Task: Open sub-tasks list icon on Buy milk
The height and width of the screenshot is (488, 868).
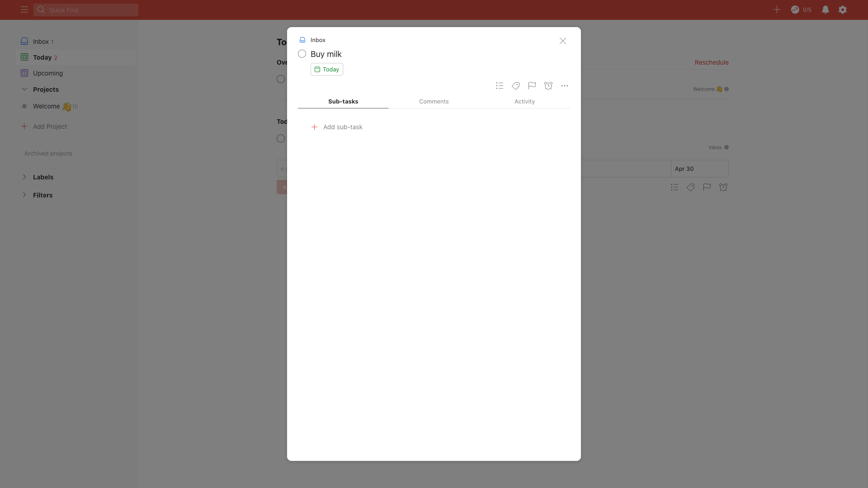Action: pos(500,86)
